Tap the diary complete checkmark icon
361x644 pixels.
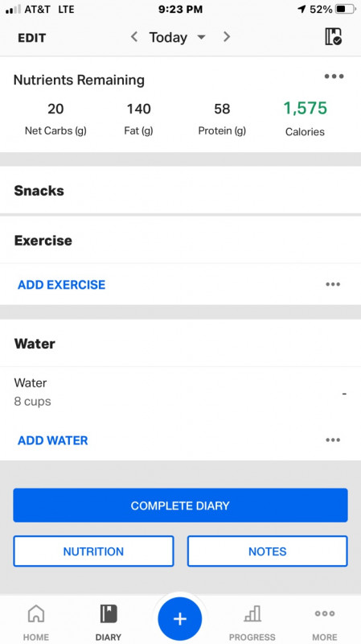333,37
